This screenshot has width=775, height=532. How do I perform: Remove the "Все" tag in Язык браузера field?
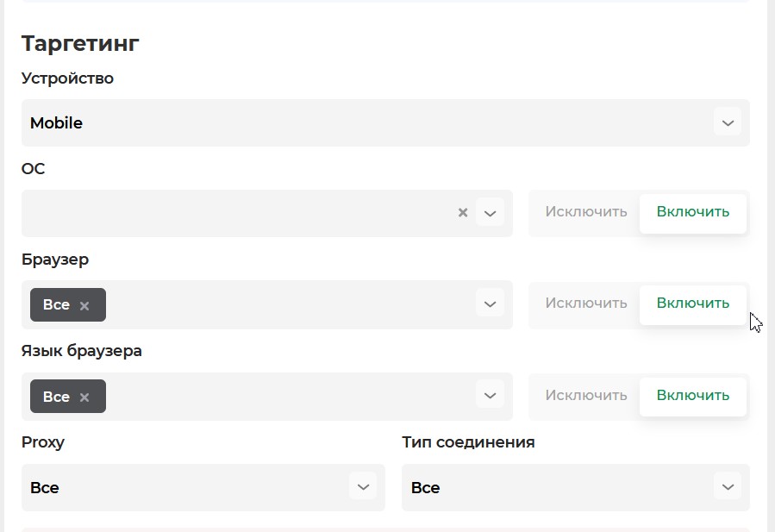[x=84, y=397]
